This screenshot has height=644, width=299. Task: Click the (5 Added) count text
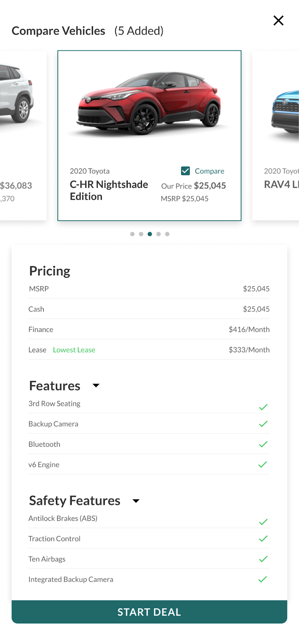pos(139,31)
